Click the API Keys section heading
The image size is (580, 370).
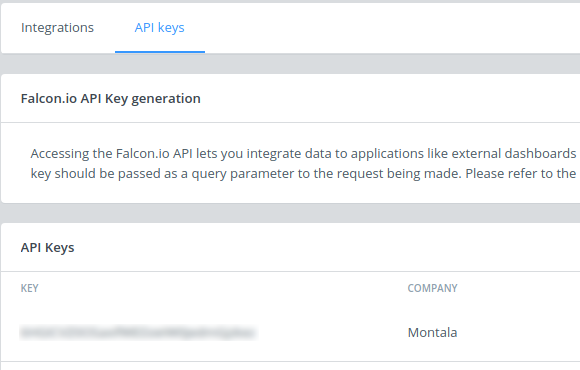[x=47, y=248]
